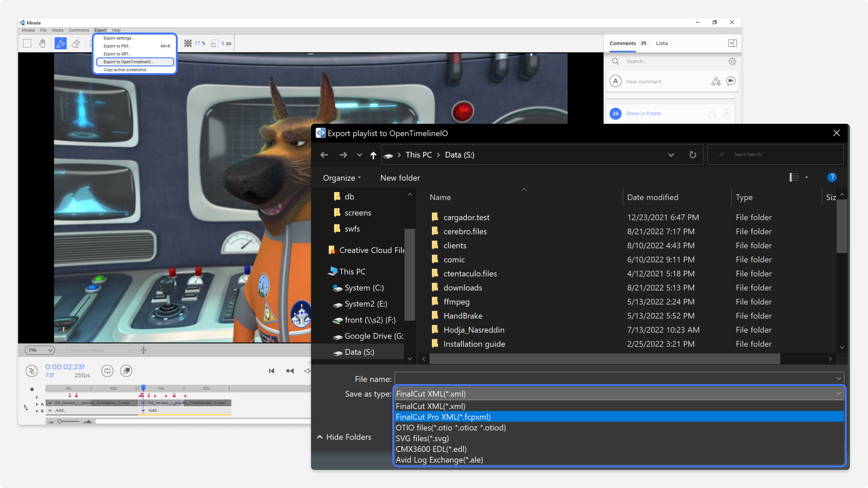Open the Versions vertical dropdown

pyautogui.click(x=100, y=350)
